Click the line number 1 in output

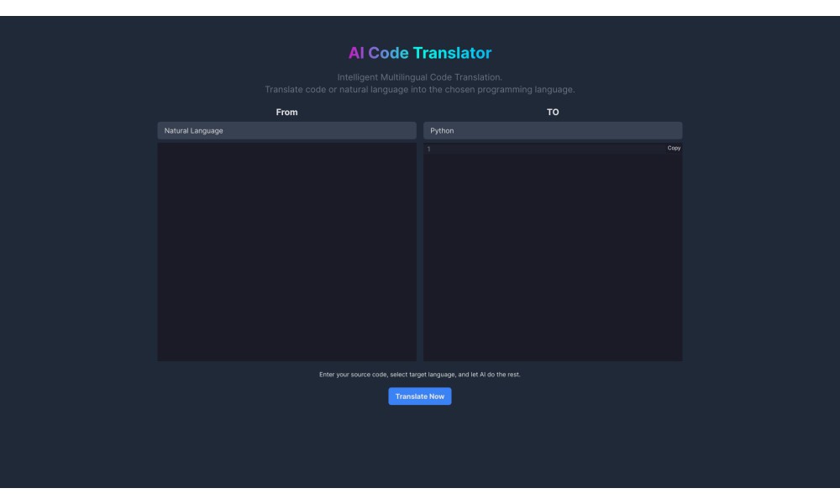428,149
